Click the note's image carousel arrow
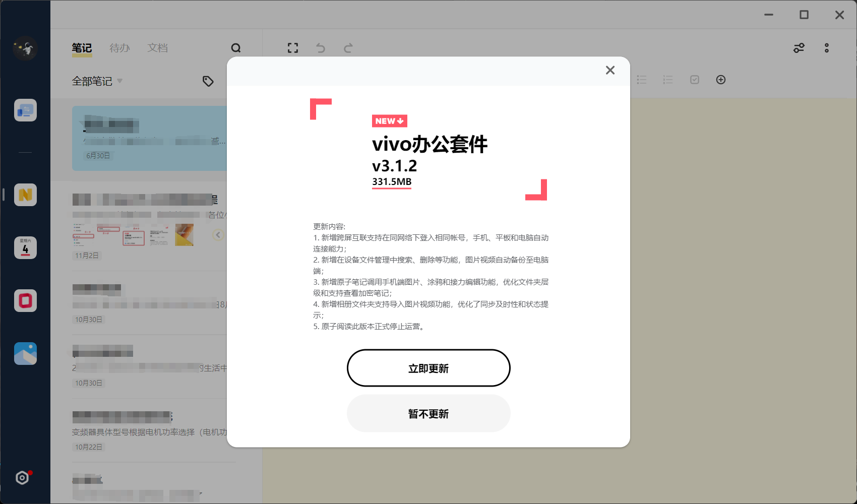This screenshot has width=857, height=504. pos(218,235)
